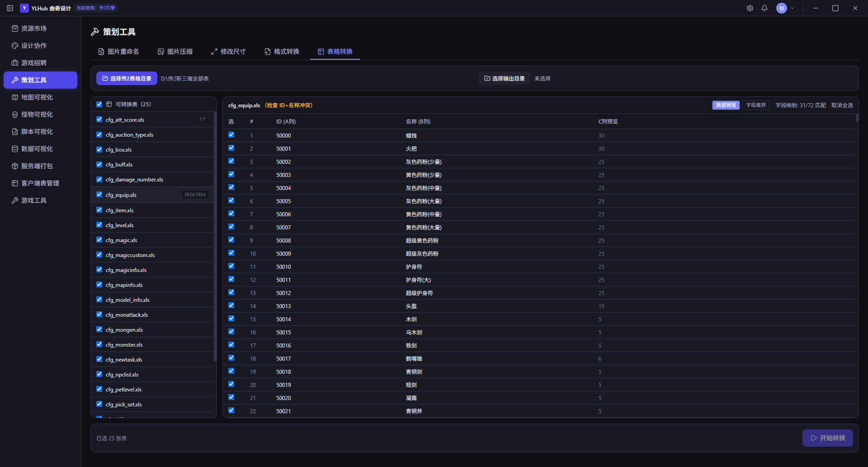Click 开始转换 button

(828, 438)
